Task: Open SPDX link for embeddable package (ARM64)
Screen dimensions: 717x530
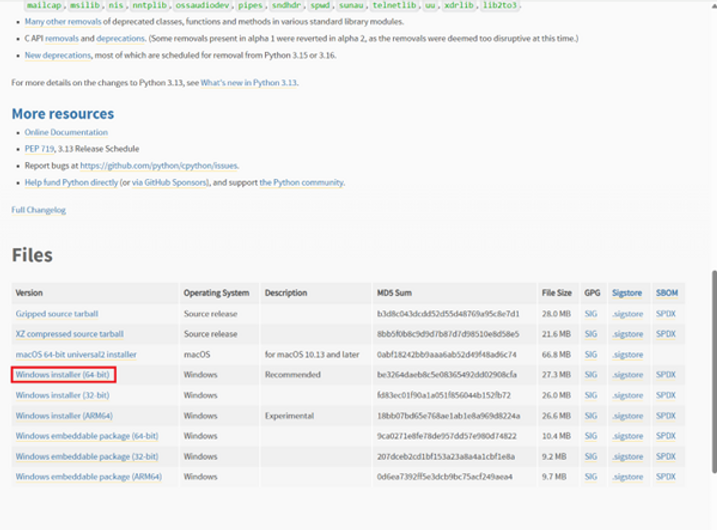Action: click(666, 476)
